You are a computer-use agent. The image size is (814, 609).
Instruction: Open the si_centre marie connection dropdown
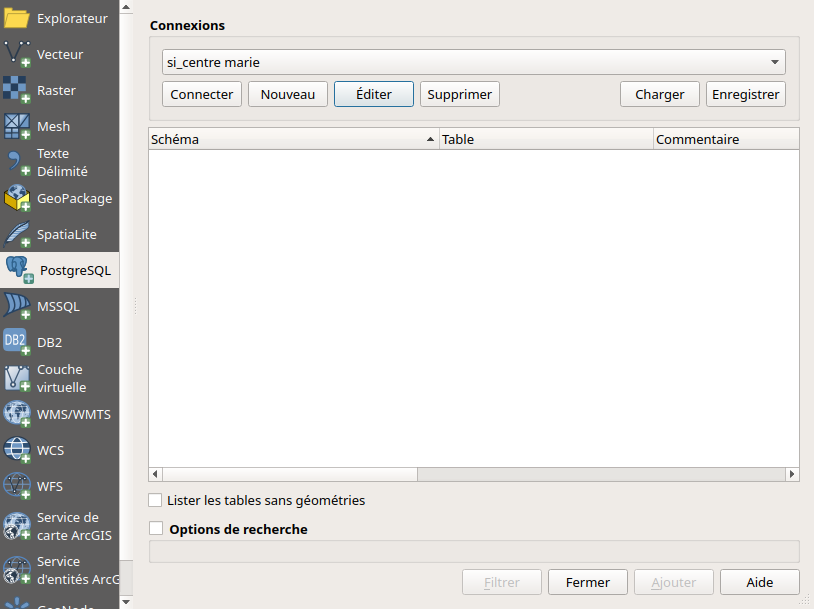(474, 62)
